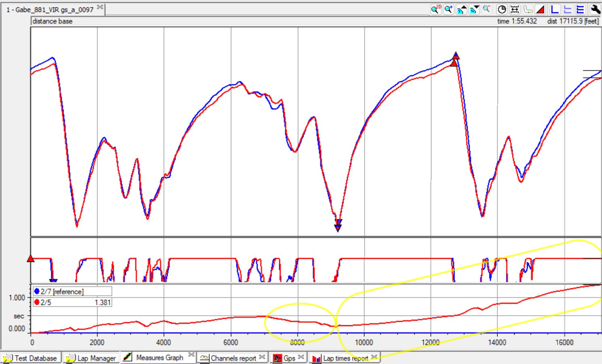
Task: Open settings with the wrench icon
Action: point(595,9)
